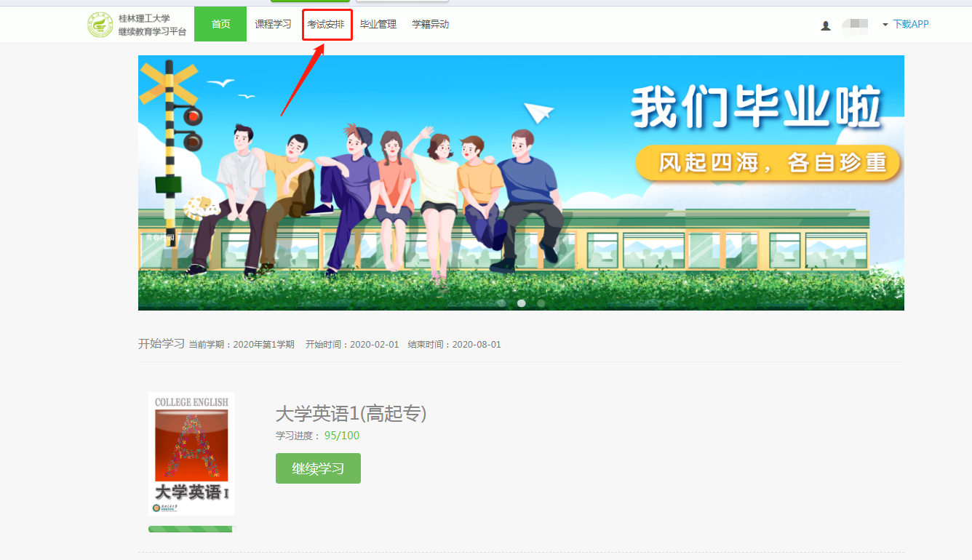Viewport: 972px width, 560px height.
Task: Select the second banner carousel dot
Action: tap(521, 303)
